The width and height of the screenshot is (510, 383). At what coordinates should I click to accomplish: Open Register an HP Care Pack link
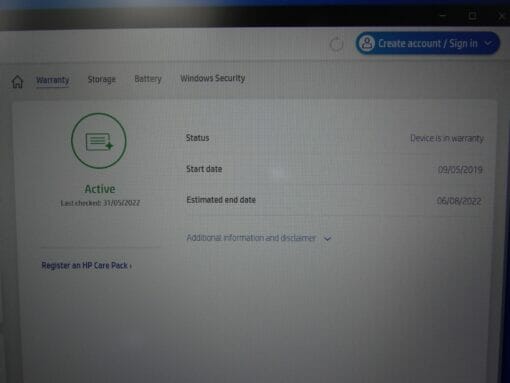pos(87,265)
